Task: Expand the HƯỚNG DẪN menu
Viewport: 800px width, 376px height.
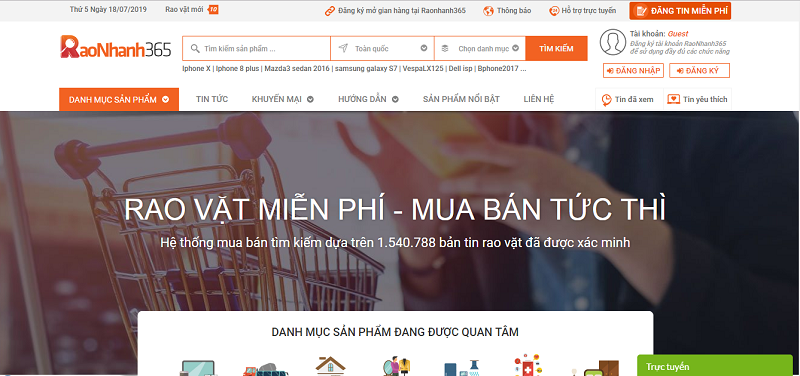Action: click(368, 99)
